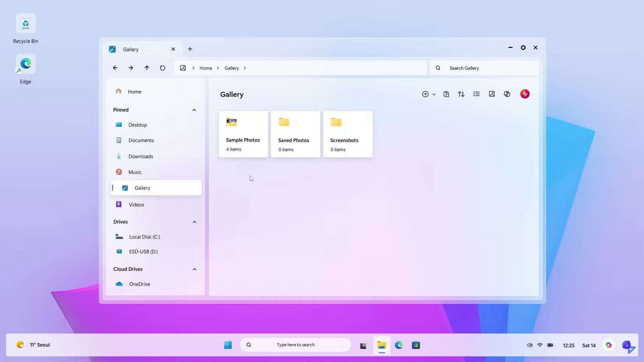Viewport: 644px width, 362px height.
Task: Open the Sample Photos folder thumbnail
Action: coord(243,129)
